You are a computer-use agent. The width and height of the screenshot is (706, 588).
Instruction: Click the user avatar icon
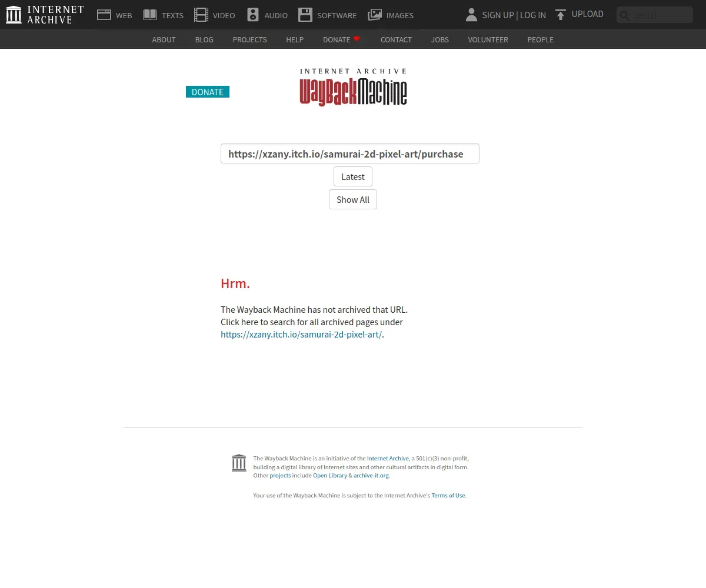471,15
